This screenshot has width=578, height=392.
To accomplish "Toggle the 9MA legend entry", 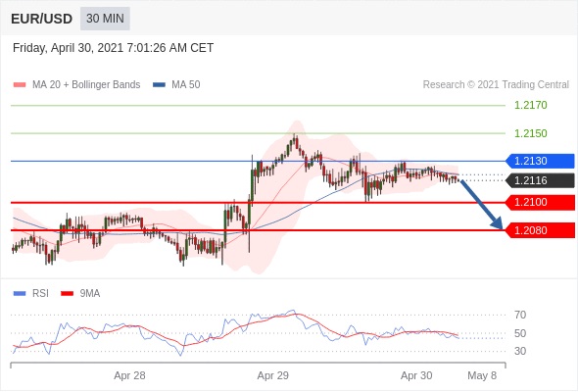I will click(x=80, y=294).
